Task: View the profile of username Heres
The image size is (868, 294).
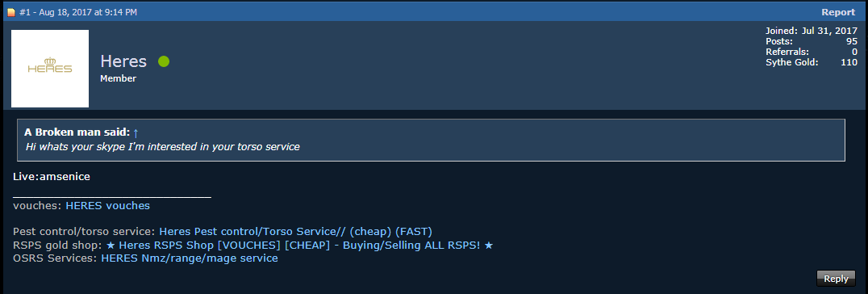Action: point(123,61)
